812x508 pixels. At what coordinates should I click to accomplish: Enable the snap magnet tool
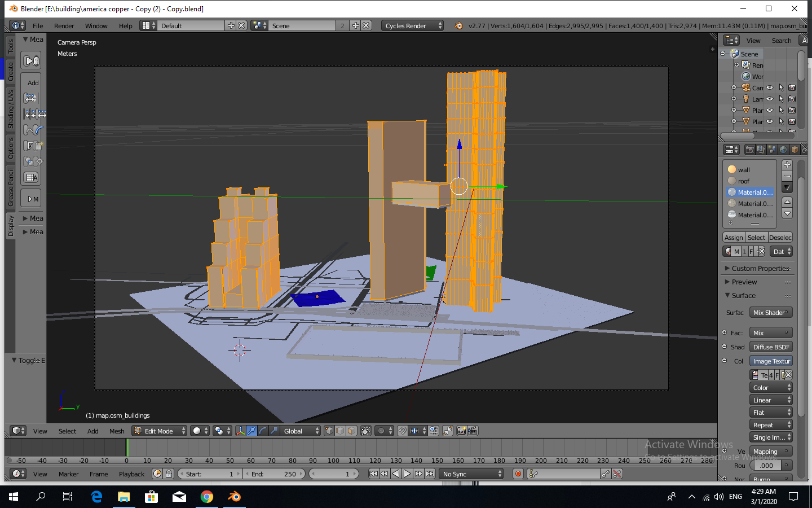402,431
